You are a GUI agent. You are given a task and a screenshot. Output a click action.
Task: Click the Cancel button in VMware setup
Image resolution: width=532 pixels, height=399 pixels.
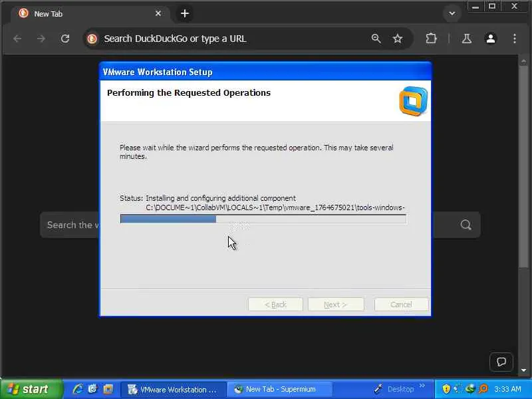(x=402, y=305)
